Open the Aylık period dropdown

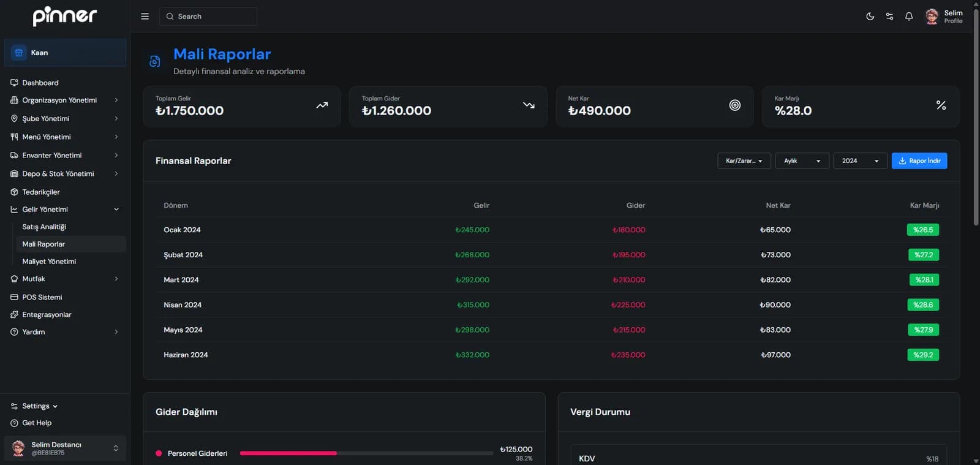(802, 161)
